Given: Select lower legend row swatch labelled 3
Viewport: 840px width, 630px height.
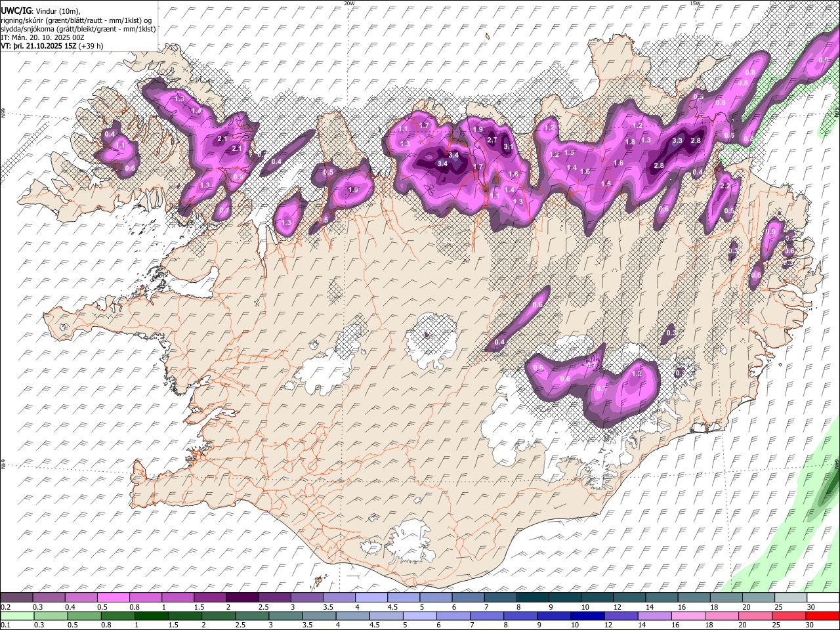Looking at the screenshot, I should click(x=285, y=616).
